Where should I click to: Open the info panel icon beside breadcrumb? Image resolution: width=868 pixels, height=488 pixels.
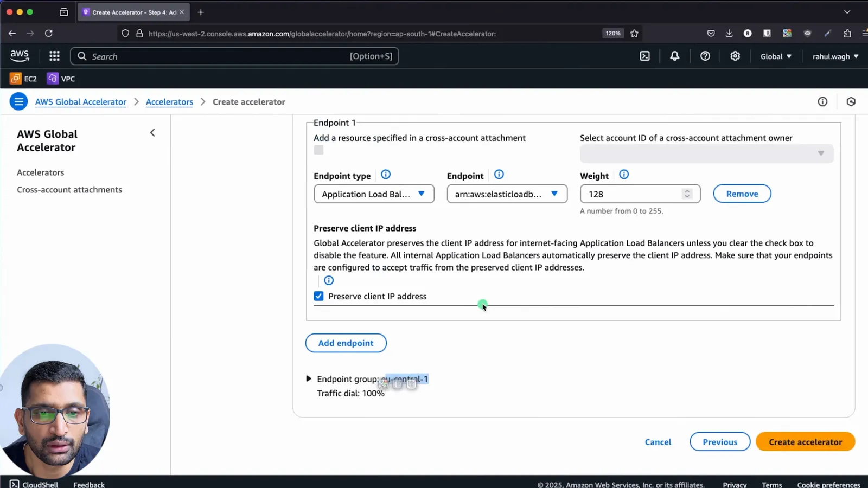[822, 101]
